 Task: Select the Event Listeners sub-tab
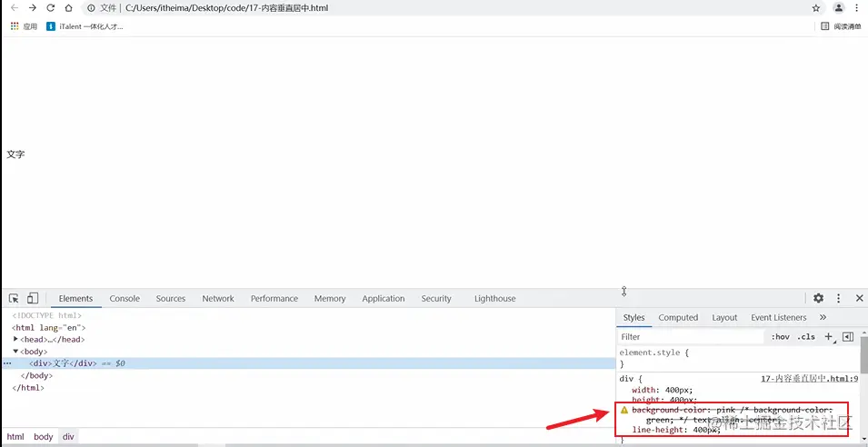[778, 318]
